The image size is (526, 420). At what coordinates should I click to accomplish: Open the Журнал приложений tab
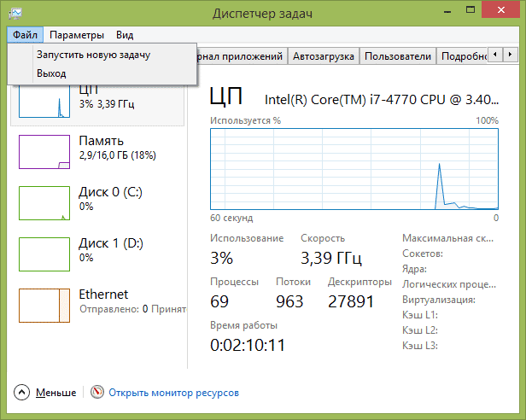[242, 56]
